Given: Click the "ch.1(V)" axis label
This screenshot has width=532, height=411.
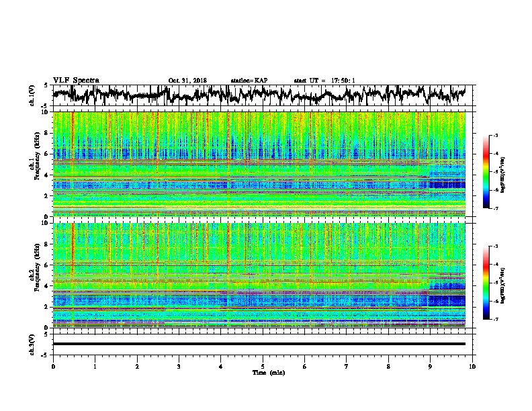Looking at the screenshot, I should [x=32, y=95].
